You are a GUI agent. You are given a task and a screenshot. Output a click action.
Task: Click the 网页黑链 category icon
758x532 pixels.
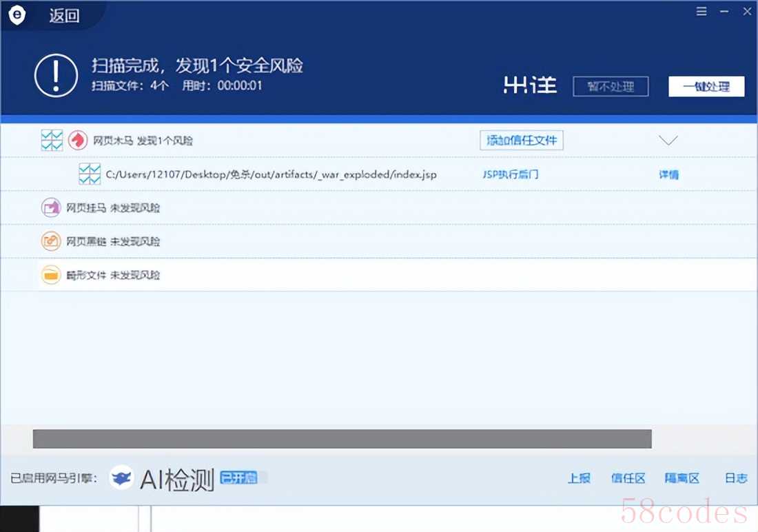click(x=51, y=241)
